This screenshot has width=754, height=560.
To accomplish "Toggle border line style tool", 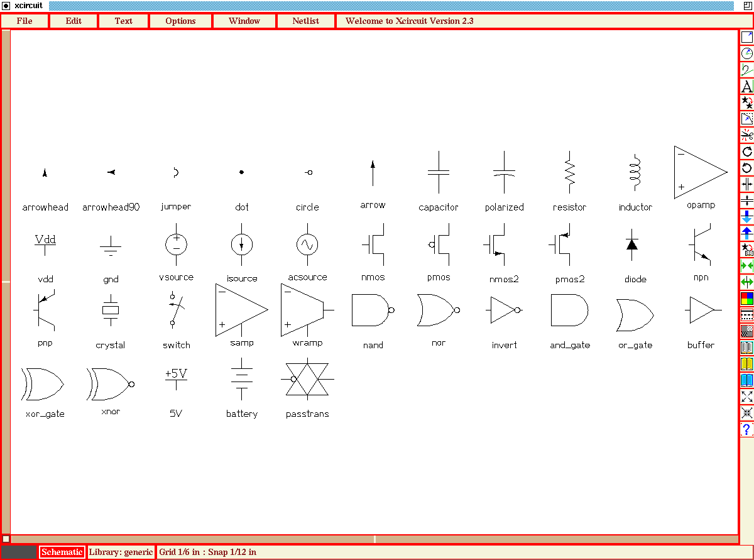I will pyautogui.click(x=747, y=315).
